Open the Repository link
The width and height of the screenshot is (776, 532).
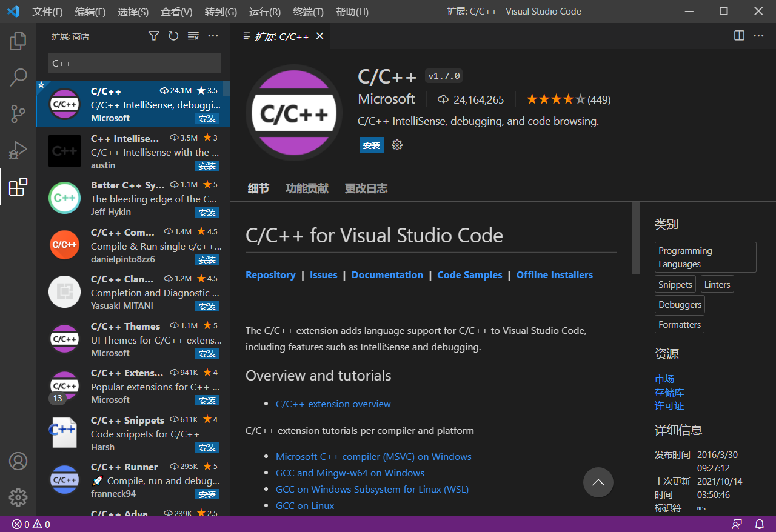[x=270, y=274]
